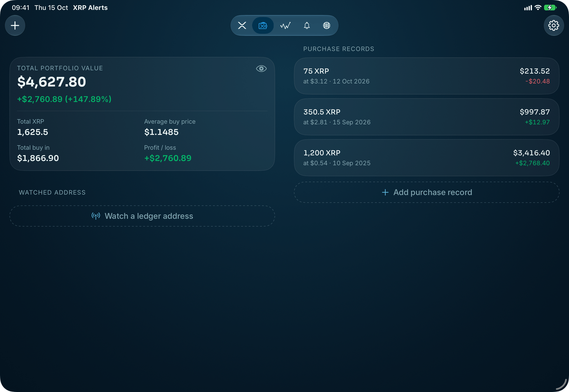
Task: Click the WATCHED ADDRESS heading
Action: (52, 193)
